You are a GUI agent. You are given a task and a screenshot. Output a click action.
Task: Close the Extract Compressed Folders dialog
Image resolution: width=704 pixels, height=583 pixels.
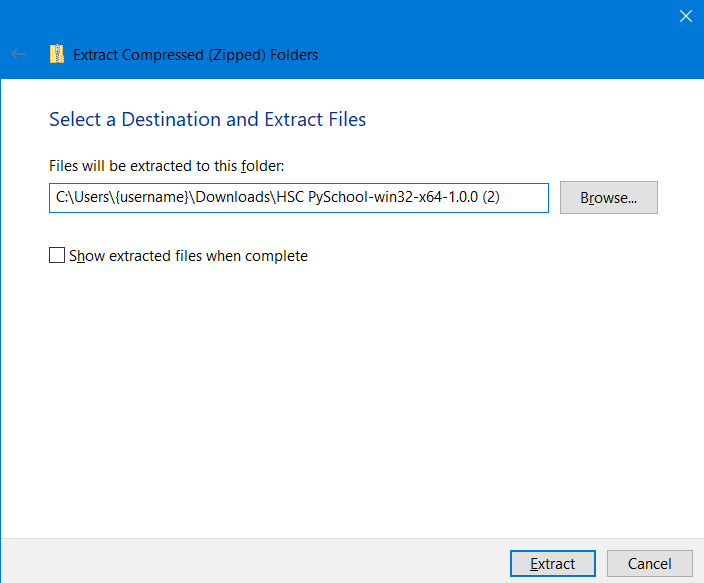685,16
